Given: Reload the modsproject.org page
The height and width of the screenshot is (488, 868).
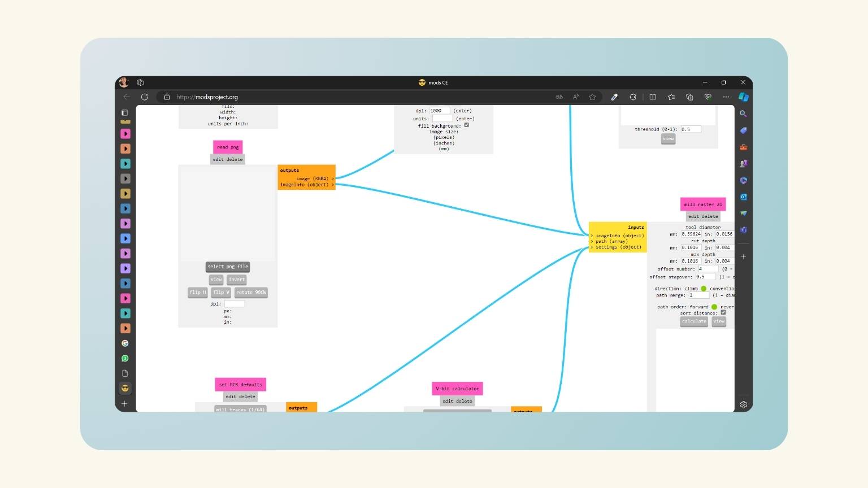Looking at the screenshot, I should [145, 97].
